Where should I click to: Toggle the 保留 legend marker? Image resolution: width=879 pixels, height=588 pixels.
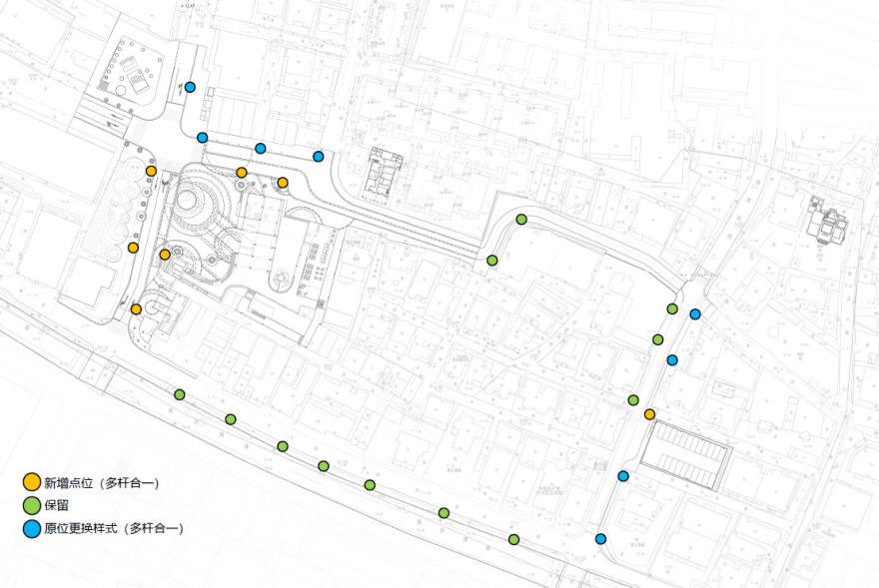(x=31, y=506)
